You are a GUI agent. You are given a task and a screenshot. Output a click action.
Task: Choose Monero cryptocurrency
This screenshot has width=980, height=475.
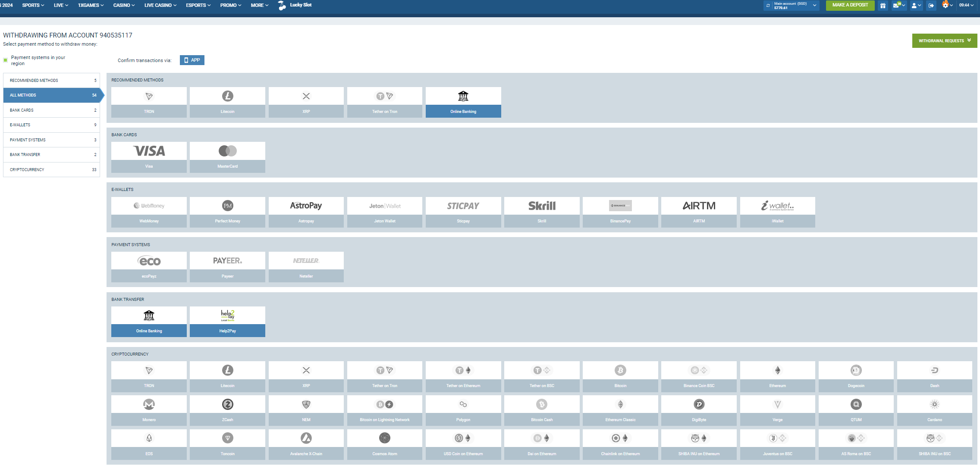pos(149,411)
